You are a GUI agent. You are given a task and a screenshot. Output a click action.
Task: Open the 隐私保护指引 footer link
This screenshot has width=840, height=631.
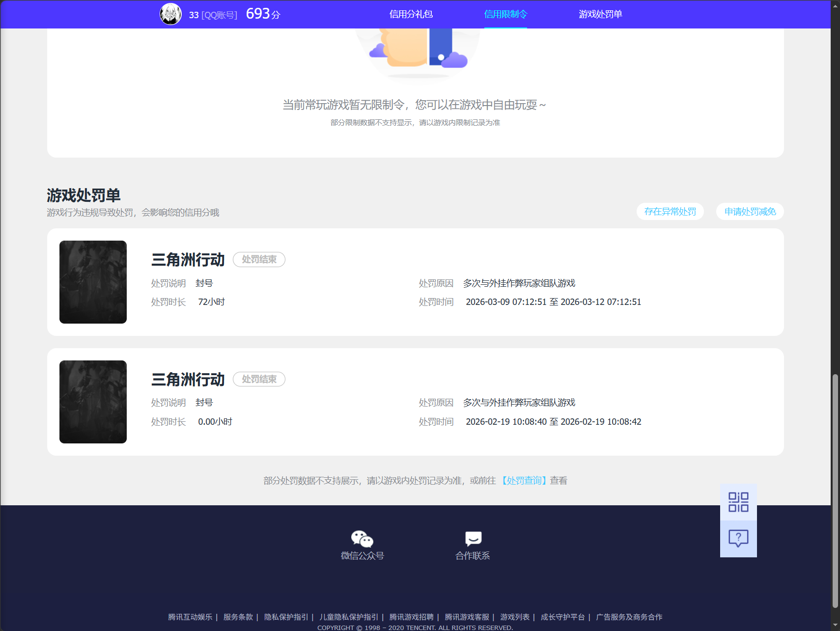click(x=286, y=617)
